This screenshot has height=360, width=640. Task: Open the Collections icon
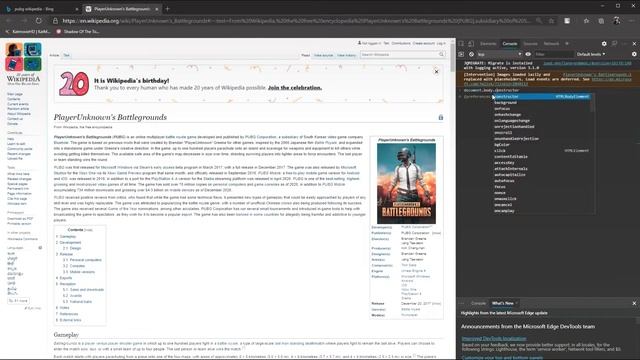(x=601, y=20)
